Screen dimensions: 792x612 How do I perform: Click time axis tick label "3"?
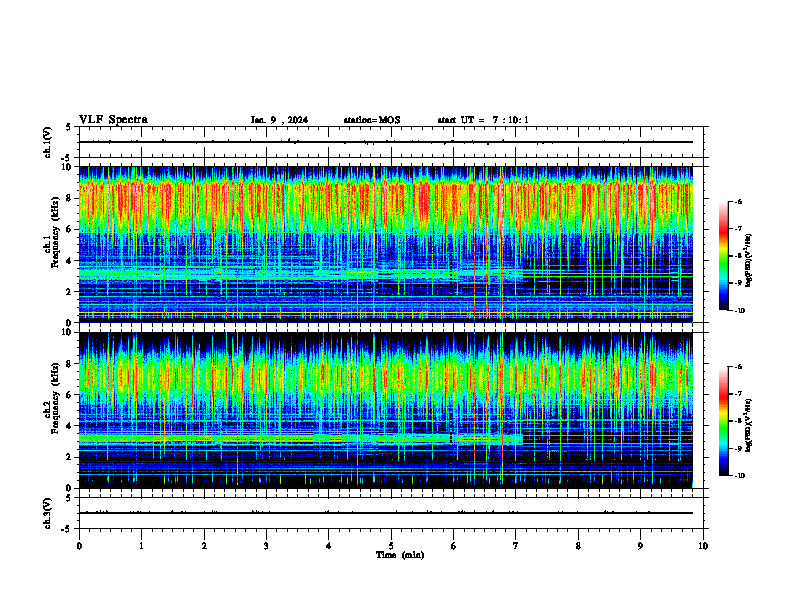[x=266, y=546]
